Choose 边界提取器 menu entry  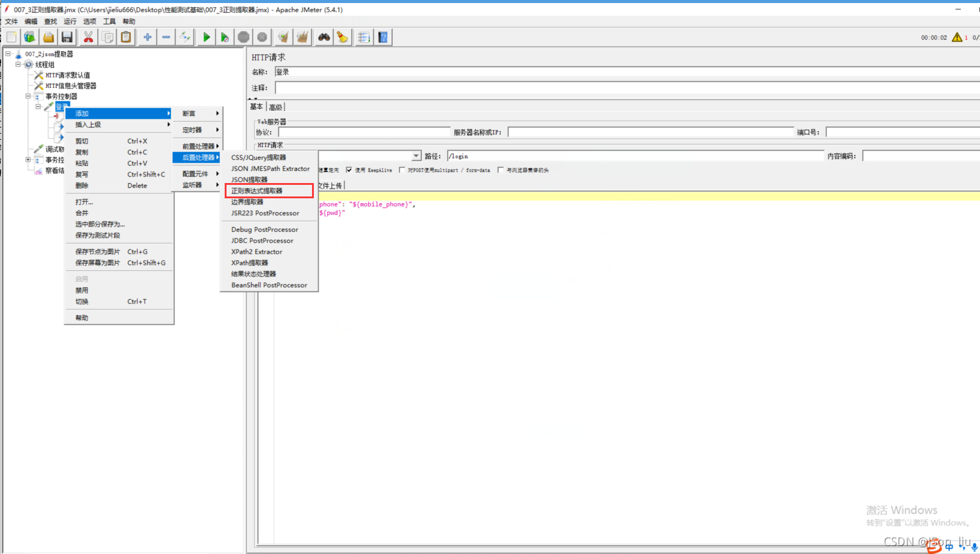click(269, 202)
